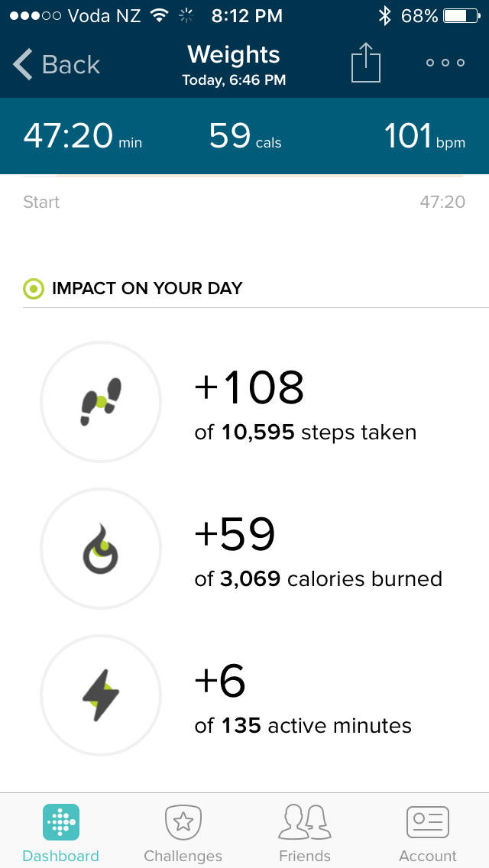Tap the Weights workout title
The width and height of the screenshot is (489, 868).
pos(234,55)
